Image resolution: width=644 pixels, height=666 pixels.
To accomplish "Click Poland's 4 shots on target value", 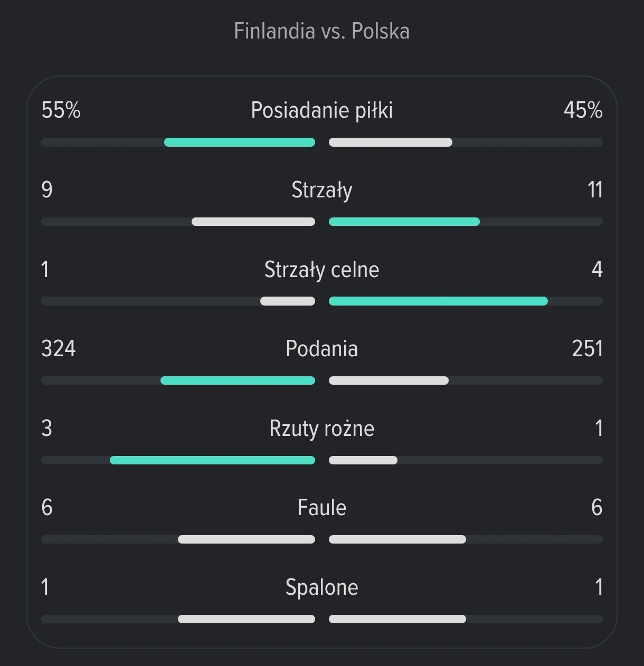I will pos(597,270).
